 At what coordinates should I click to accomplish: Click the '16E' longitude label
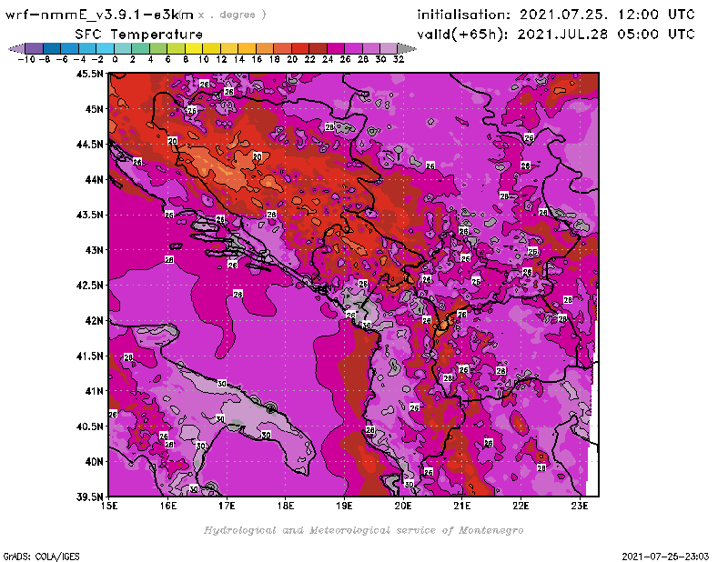pos(168,506)
